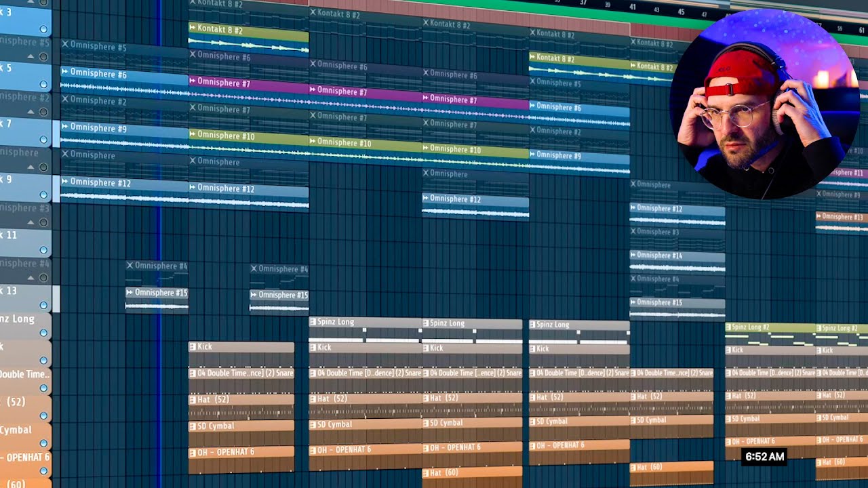
Task: Toggle dark mute dot on Omnisphere #4 lane header
Action: coord(43,278)
